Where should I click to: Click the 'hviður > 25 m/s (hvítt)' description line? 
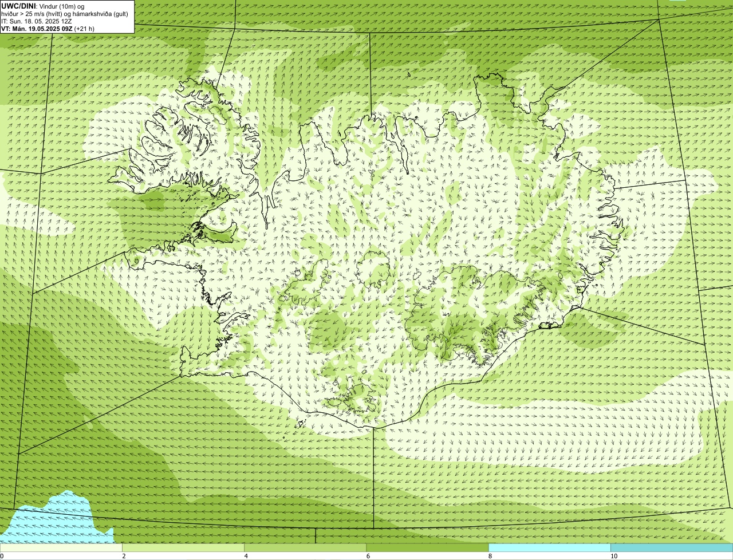(64, 14)
